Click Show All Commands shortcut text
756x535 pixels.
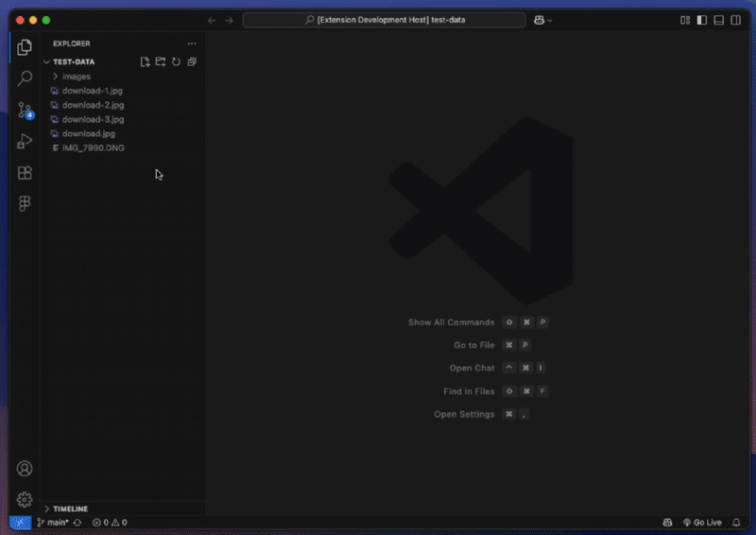point(452,322)
